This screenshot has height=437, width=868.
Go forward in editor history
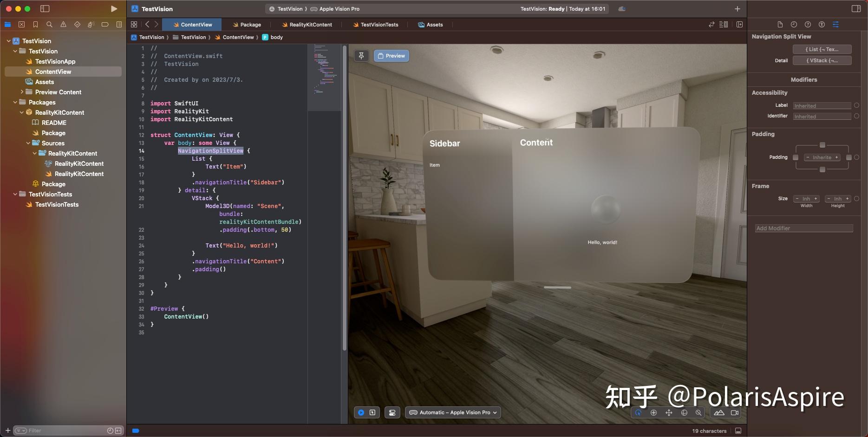click(x=157, y=25)
